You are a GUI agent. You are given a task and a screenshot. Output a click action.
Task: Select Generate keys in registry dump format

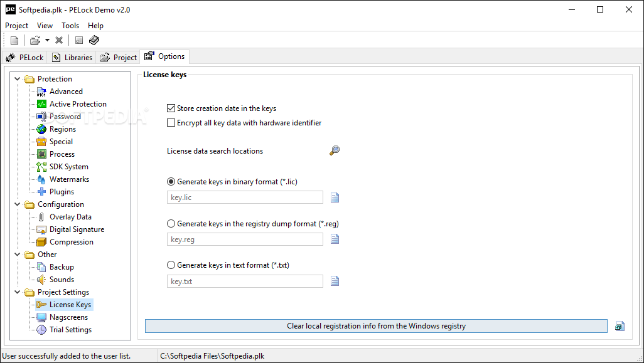pyautogui.click(x=171, y=224)
